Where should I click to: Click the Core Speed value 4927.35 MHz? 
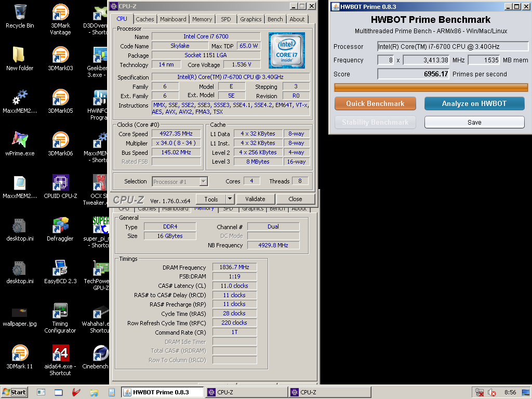[x=176, y=134]
